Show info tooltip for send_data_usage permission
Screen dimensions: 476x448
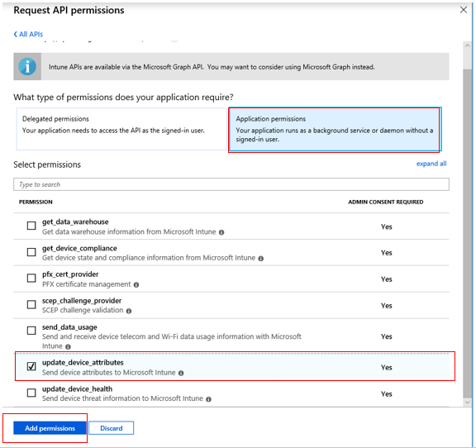[x=68, y=346]
